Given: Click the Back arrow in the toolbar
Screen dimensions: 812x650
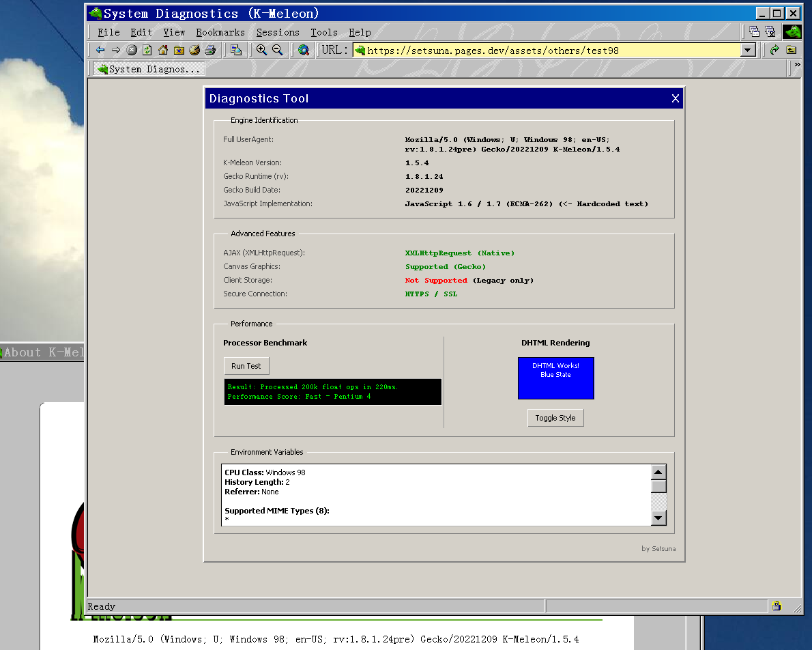Looking at the screenshot, I should [100, 50].
